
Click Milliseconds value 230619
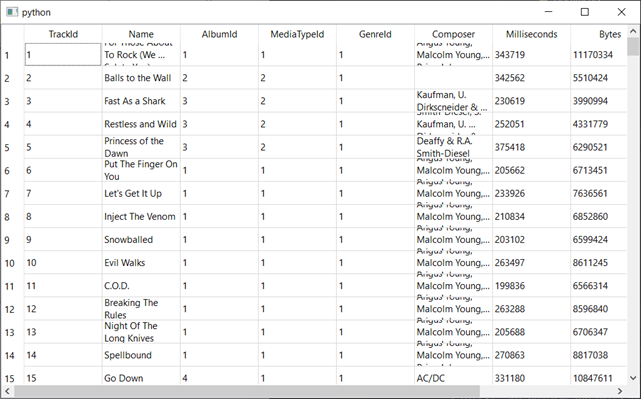(x=531, y=101)
